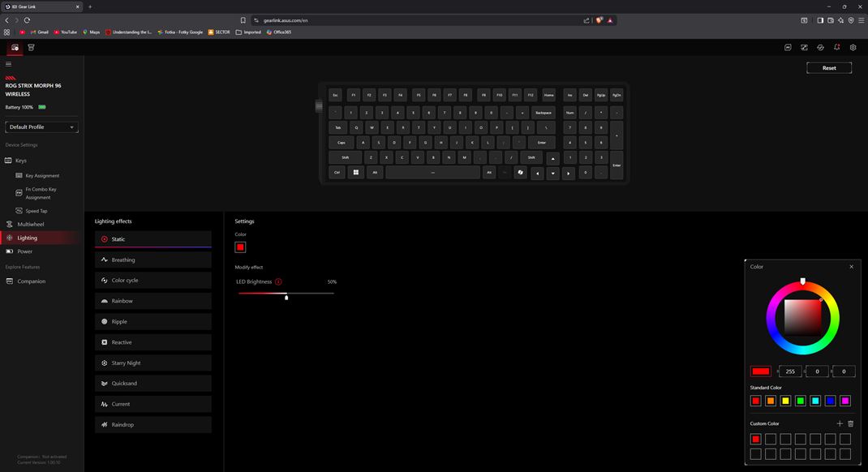Screen dimensions: 868x472
Task: Open the keyboard device tab icon
Action: pos(15,48)
